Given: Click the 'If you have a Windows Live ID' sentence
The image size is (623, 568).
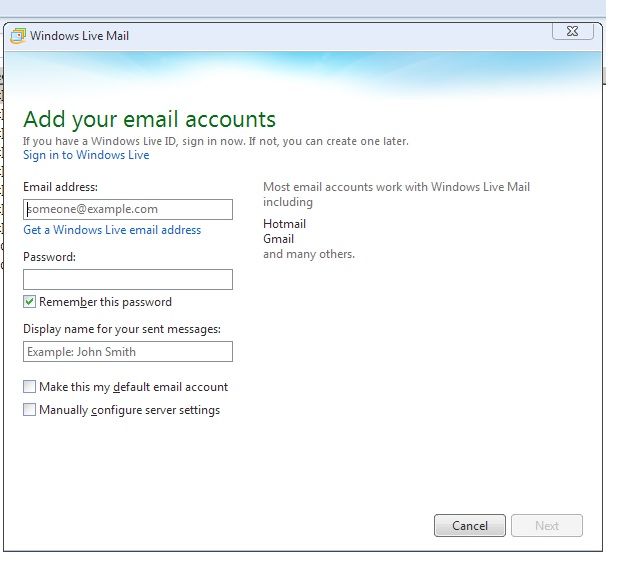Looking at the screenshot, I should click(216, 141).
